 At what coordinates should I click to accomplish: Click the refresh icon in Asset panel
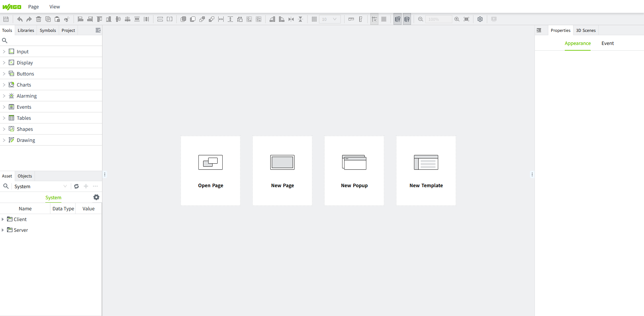(x=77, y=186)
